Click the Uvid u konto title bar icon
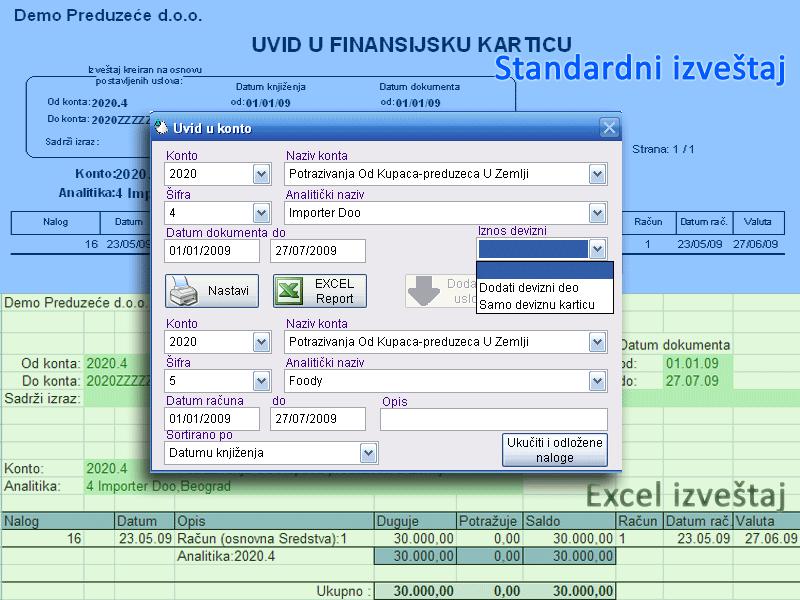This screenshot has width=800, height=600. [163, 128]
